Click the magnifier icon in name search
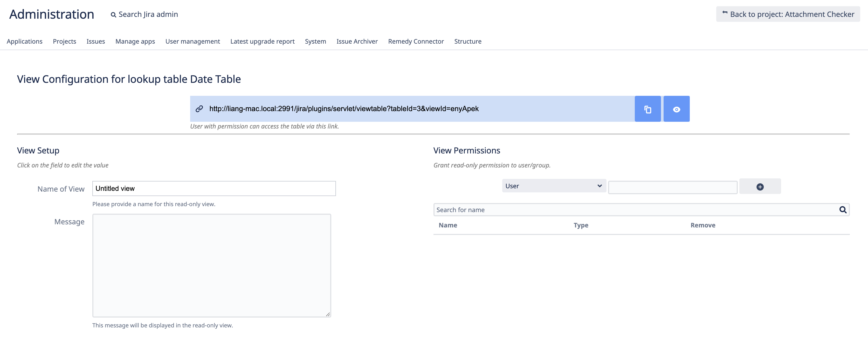This screenshot has width=868, height=337. pyautogui.click(x=842, y=210)
